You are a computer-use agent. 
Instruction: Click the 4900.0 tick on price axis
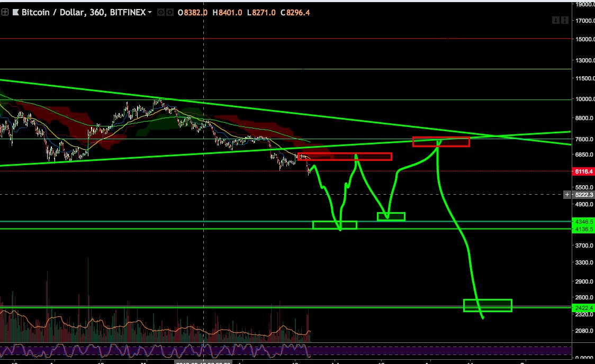585,204
